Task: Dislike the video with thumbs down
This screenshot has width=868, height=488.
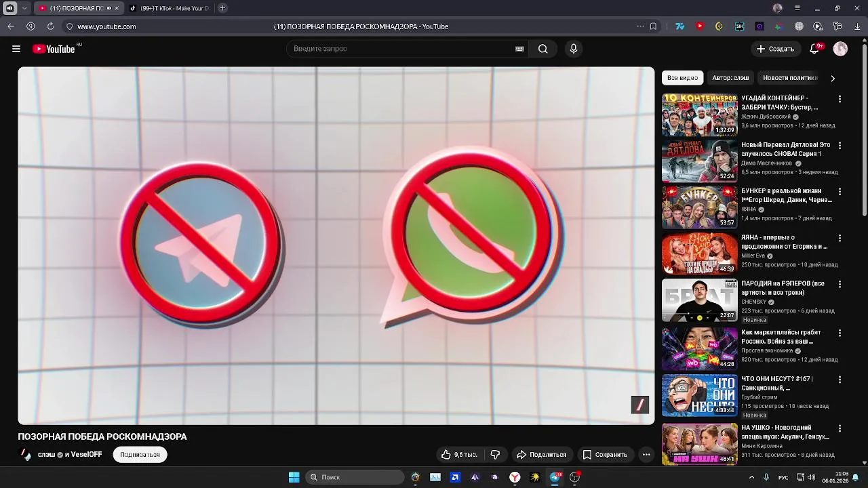Action: tap(495, 454)
